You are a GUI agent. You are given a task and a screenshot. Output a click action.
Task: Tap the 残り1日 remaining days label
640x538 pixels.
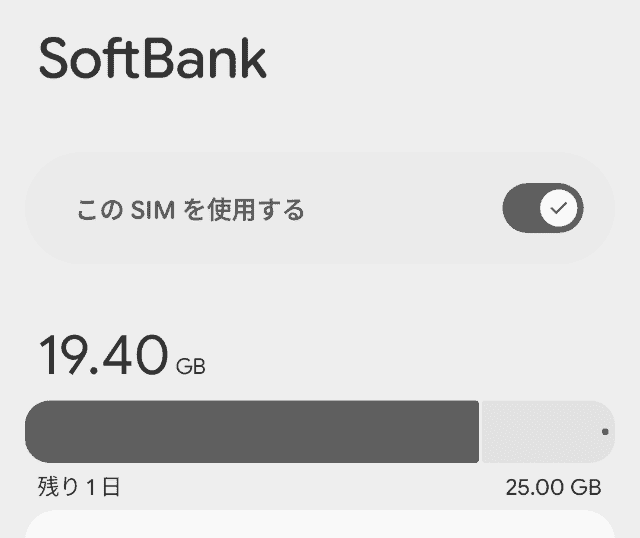click(79, 487)
